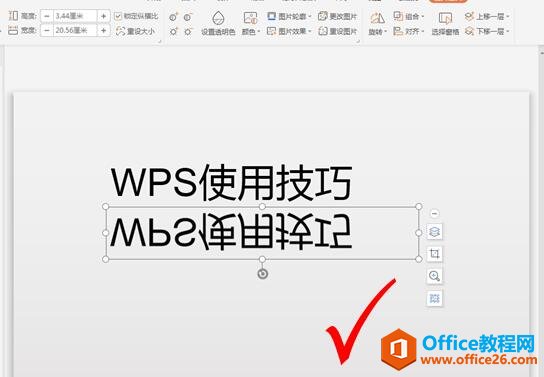
Task: Open the Group (组合) dropdown
Action: pos(409,16)
